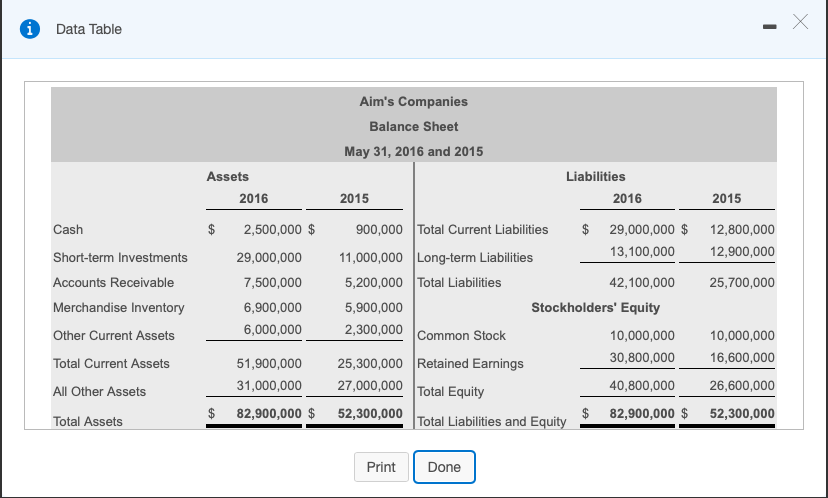
Task: Select the Data Table title text
Action: pyautogui.click(x=89, y=29)
